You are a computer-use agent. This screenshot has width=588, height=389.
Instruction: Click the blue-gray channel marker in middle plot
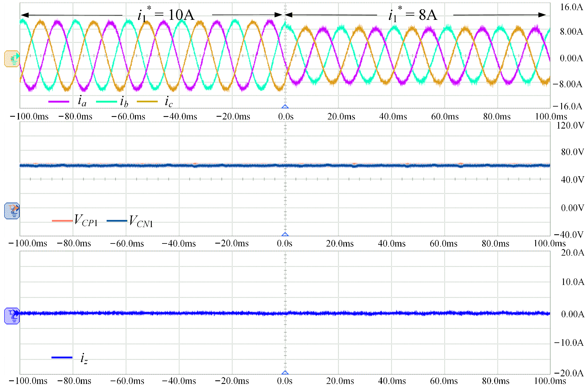click(12, 211)
